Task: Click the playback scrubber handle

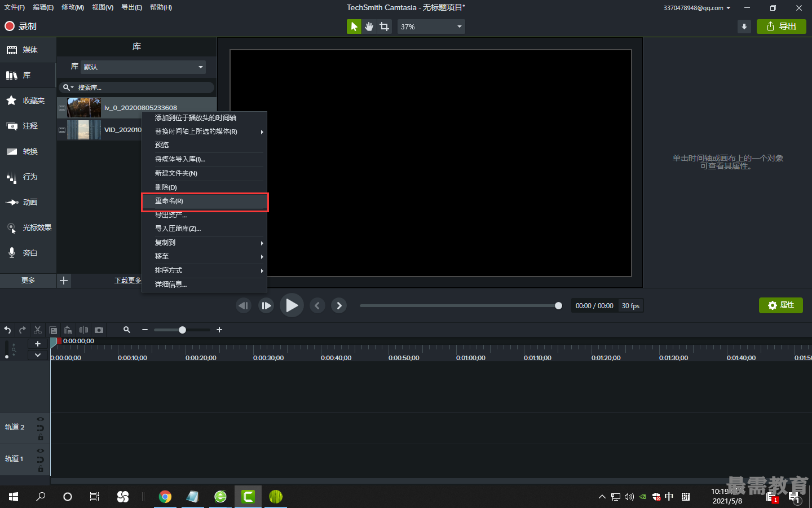Action: (558, 305)
